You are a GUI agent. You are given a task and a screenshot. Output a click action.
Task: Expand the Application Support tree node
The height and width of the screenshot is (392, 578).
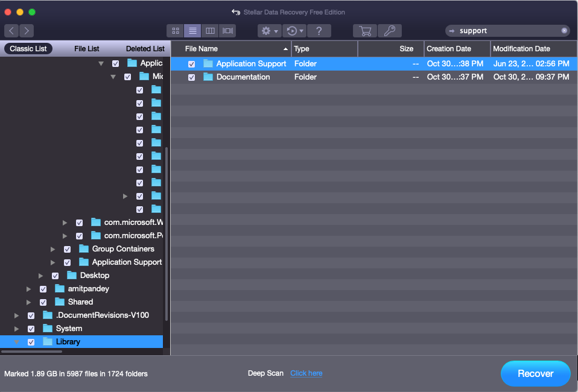pos(53,262)
